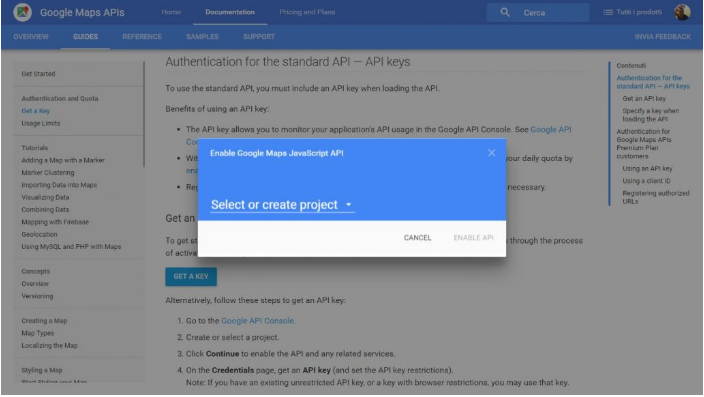Click the Cerca search field
The height and width of the screenshot is (397, 704).
click(538, 13)
